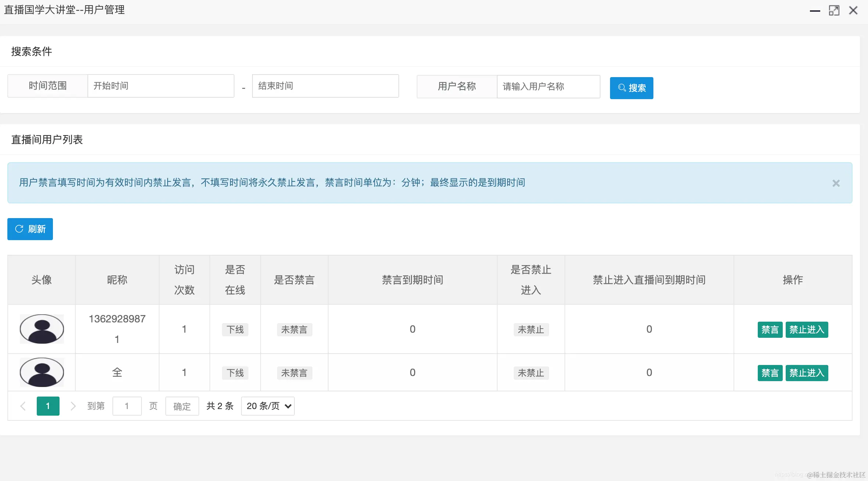This screenshot has width=868, height=481.
Task: Click the avatar of user 全
Action: point(42,372)
